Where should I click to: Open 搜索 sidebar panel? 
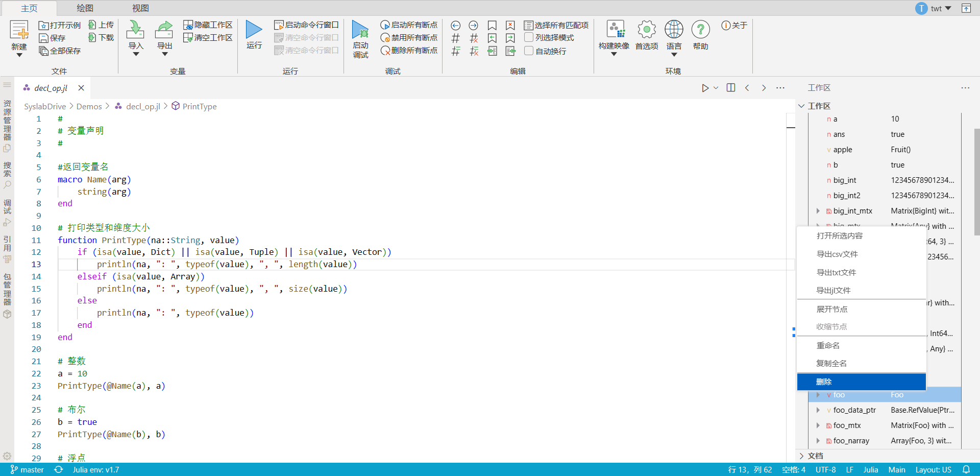(7, 175)
